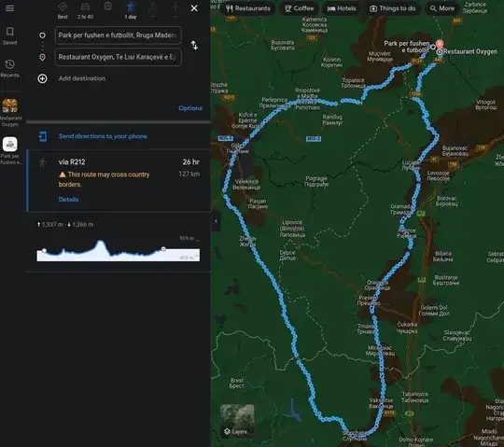Click the elevation profile chart
Viewport: 504px width, 447px height.
click(x=118, y=250)
